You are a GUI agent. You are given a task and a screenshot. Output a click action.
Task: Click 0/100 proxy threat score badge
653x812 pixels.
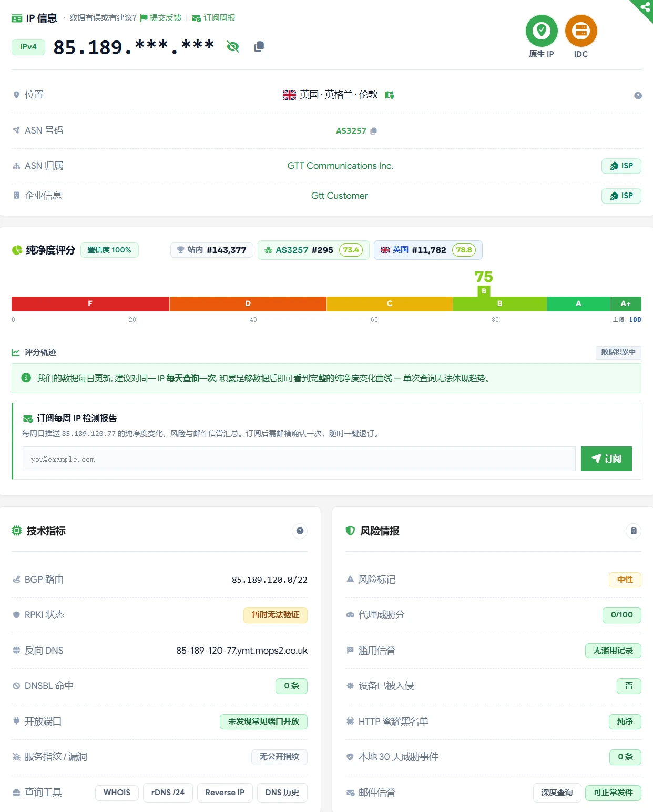coord(622,615)
